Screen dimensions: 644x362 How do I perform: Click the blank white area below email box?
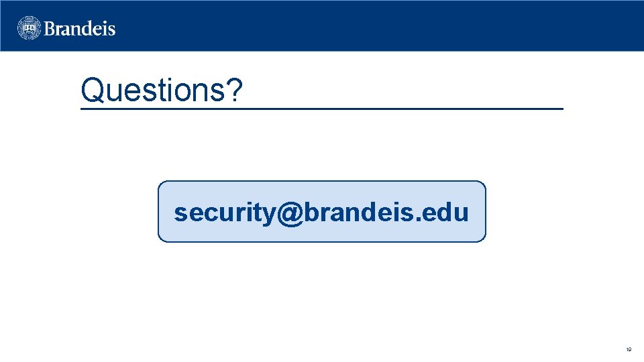click(x=321, y=295)
